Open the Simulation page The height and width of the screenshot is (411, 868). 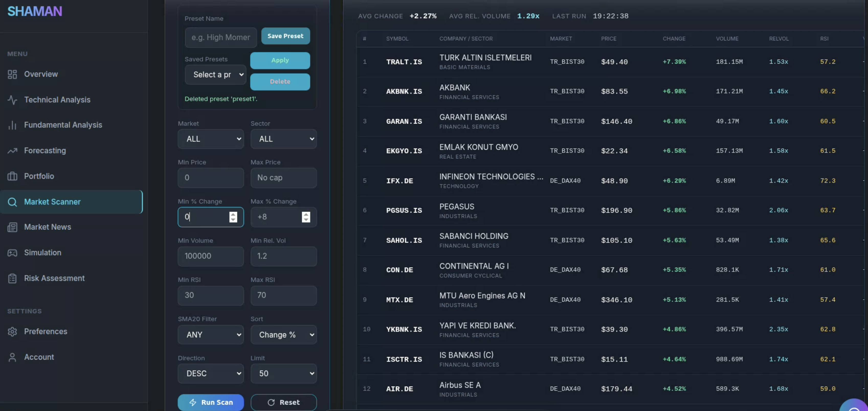click(x=42, y=253)
